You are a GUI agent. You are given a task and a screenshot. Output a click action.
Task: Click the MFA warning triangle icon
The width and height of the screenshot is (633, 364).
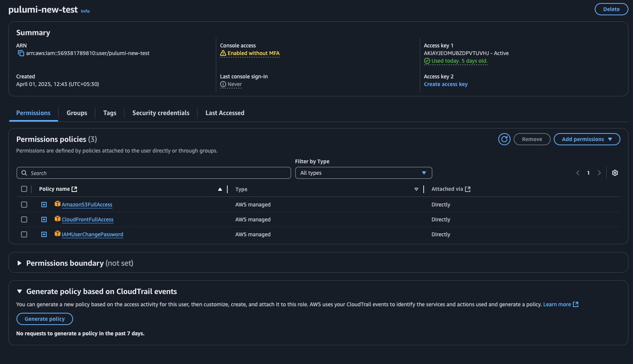(223, 53)
